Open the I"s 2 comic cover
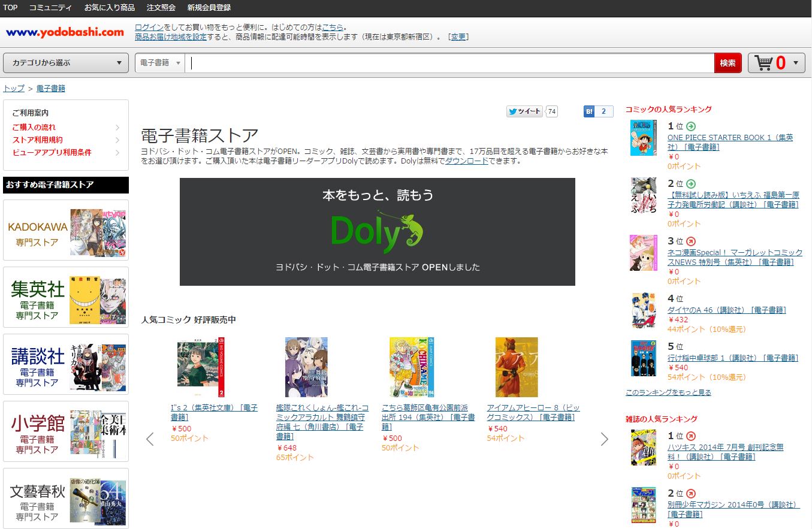Viewport: 812px width, 529px height. click(x=201, y=367)
